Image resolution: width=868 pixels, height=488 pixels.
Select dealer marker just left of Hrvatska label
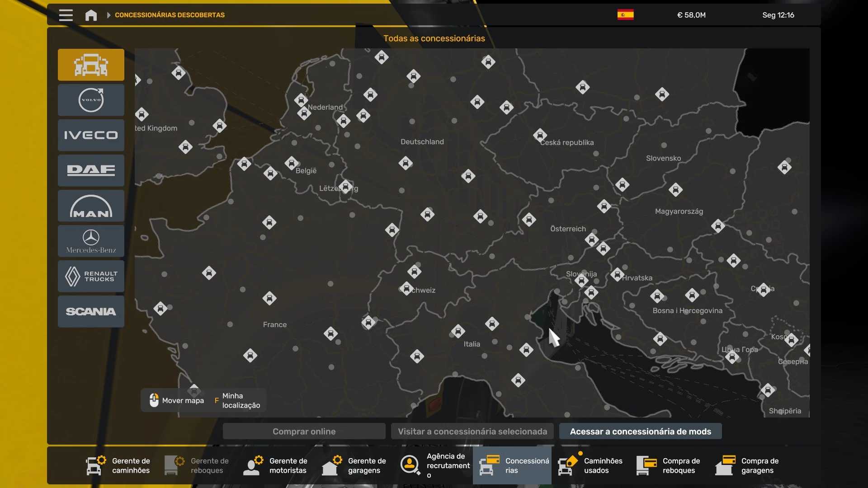(x=618, y=274)
